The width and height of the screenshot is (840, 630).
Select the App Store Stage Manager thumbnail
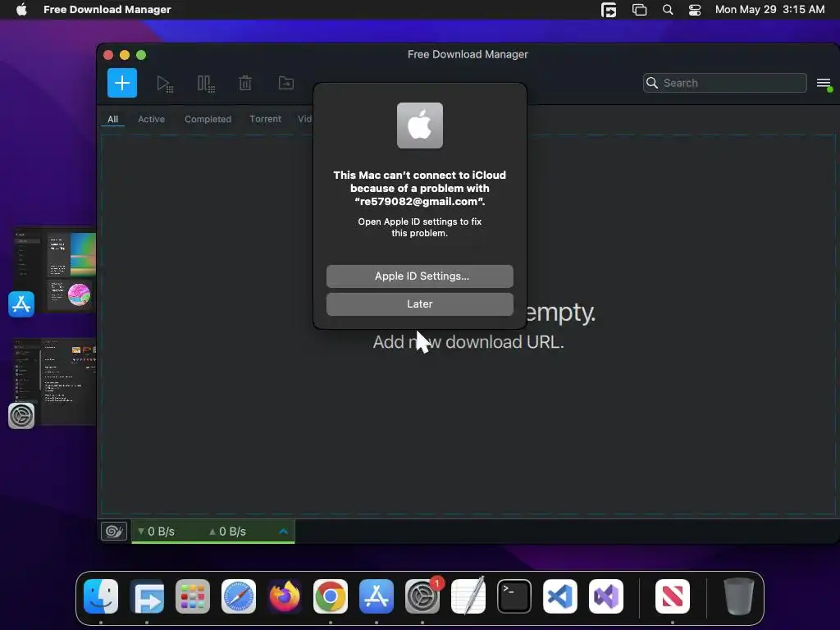(x=53, y=272)
